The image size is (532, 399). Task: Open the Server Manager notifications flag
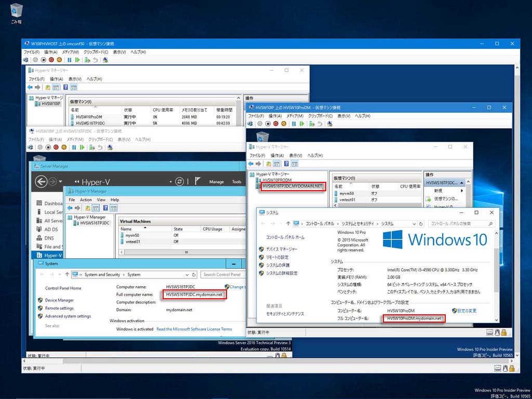click(x=198, y=181)
